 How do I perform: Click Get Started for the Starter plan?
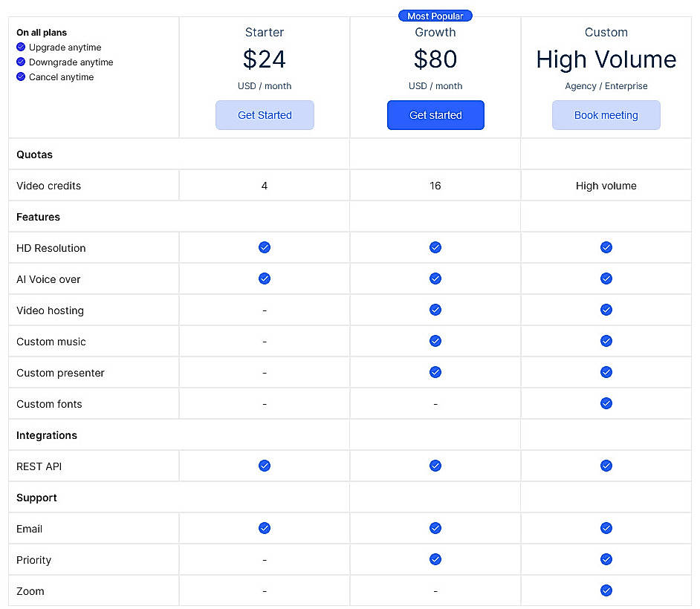(x=265, y=115)
